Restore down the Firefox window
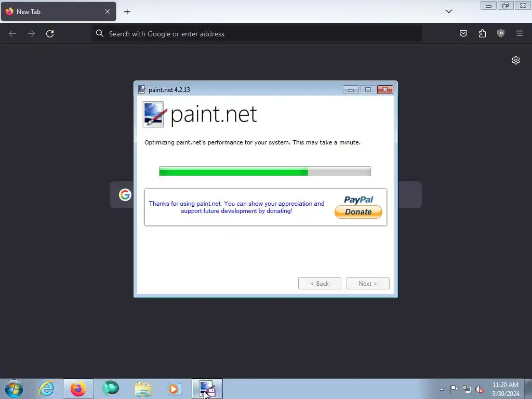This screenshot has width=532, height=399. click(x=506, y=6)
